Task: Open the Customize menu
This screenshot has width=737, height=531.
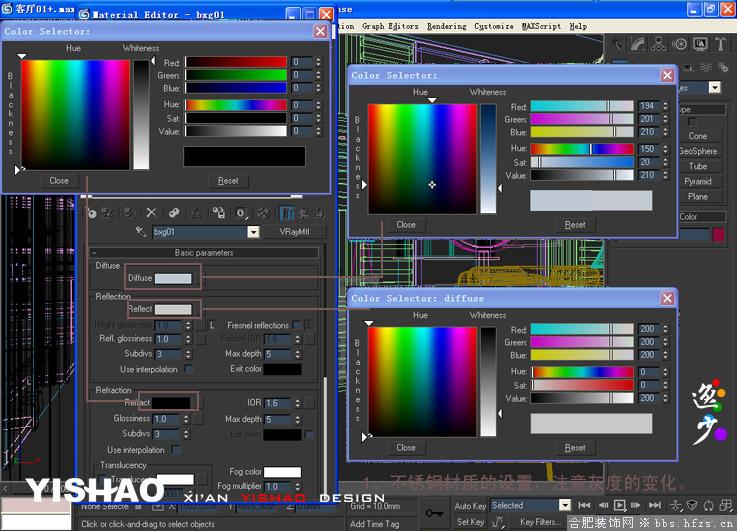Action: [494, 26]
